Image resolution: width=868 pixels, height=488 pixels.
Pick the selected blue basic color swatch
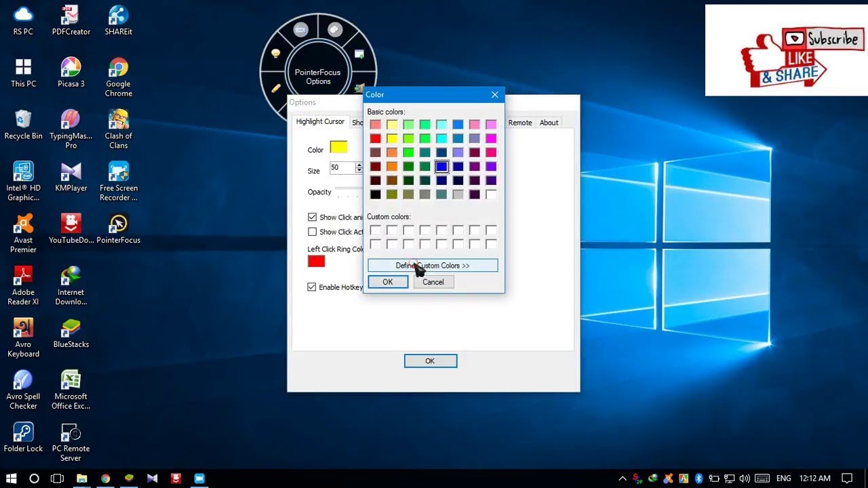[x=441, y=166]
